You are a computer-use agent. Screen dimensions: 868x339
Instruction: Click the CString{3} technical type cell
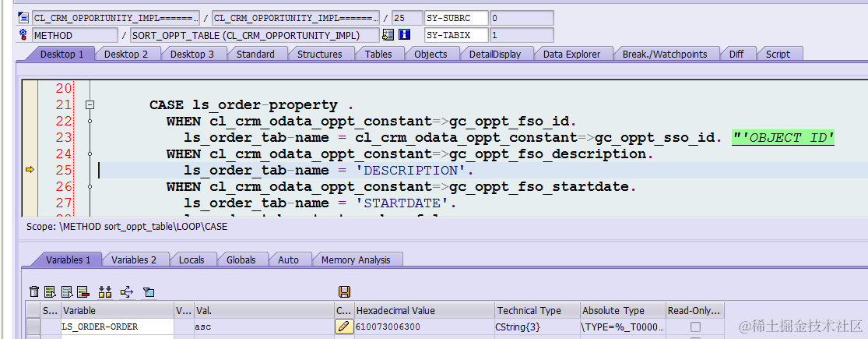[x=537, y=327]
